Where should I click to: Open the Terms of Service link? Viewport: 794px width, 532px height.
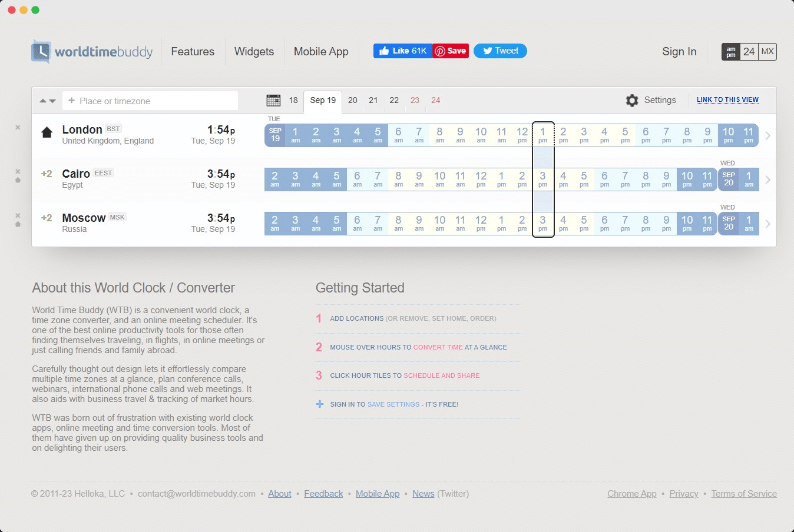pos(744,494)
